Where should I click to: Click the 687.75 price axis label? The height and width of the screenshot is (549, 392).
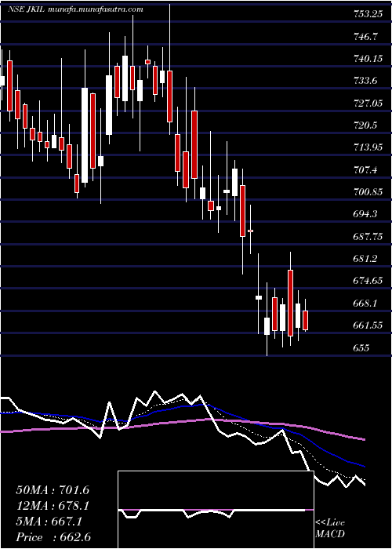coord(367,237)
